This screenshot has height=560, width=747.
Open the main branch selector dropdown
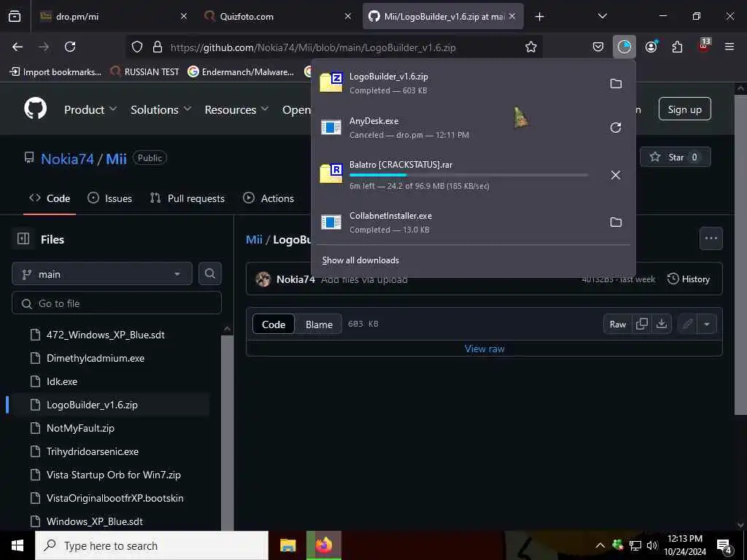(x=102, y=274)
